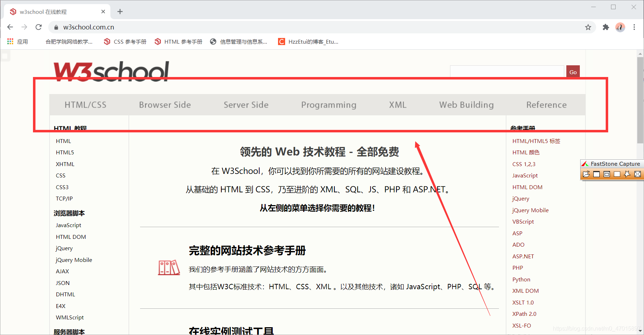Open the HzzEtui的博客 bookmark
This screenshot has width=644, height=335.
click(x=308, y=42)
